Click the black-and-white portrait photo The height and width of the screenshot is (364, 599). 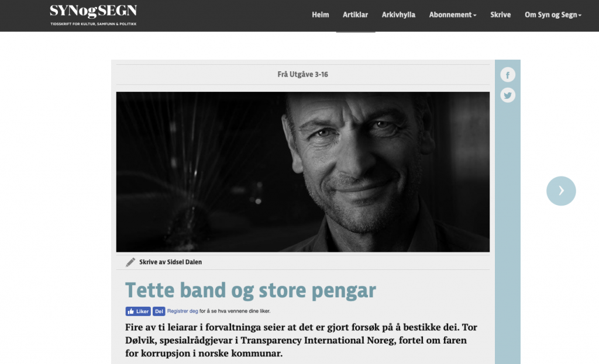pos(302,172)
